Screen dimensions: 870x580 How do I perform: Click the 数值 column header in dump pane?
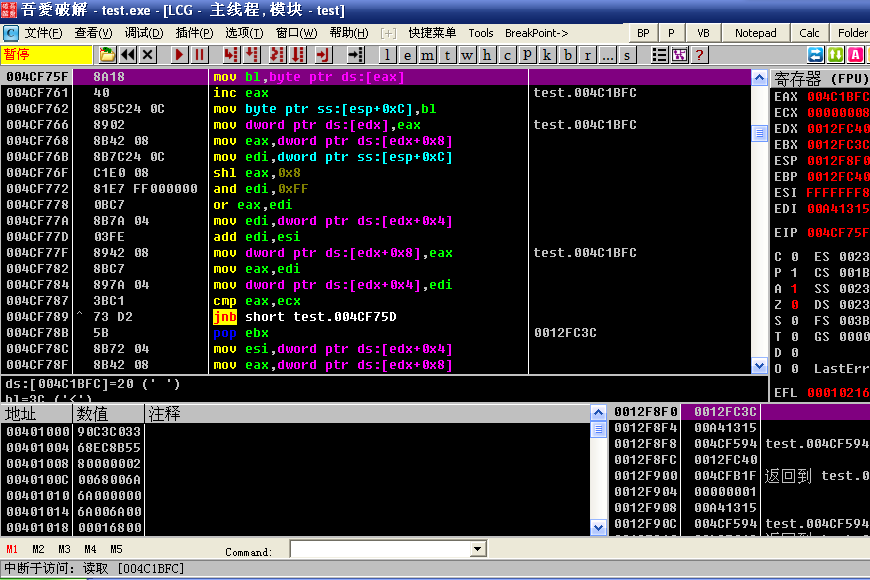click(109, 413)
